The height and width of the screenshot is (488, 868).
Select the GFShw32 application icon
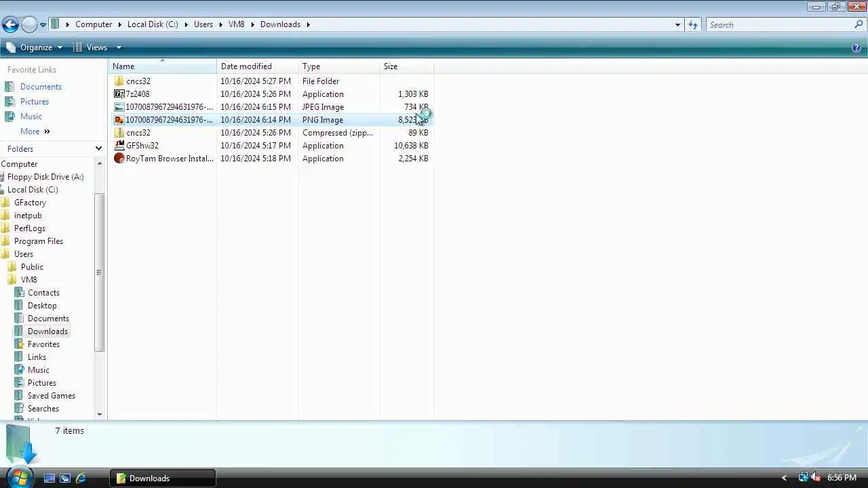tap(119, 146)
